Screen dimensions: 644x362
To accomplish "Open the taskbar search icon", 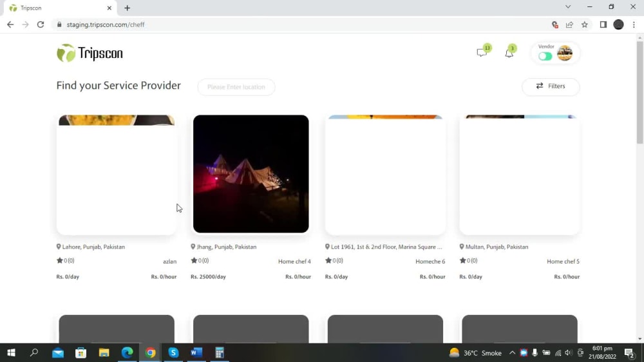I will click(x=34, y=352).
